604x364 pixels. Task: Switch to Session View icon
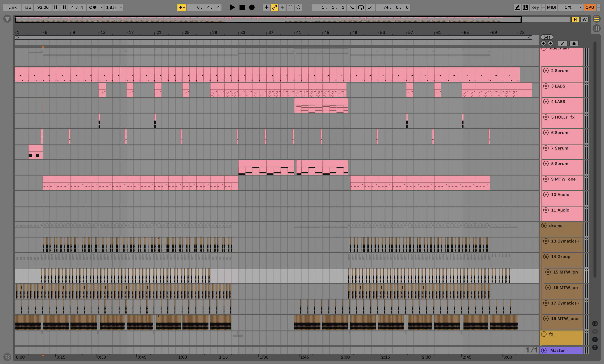[x=597, y=28]
